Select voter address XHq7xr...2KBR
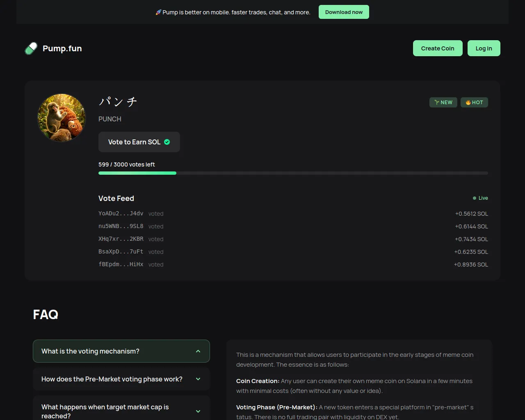This screenshot has height=420, width=525. pos(121,239)
